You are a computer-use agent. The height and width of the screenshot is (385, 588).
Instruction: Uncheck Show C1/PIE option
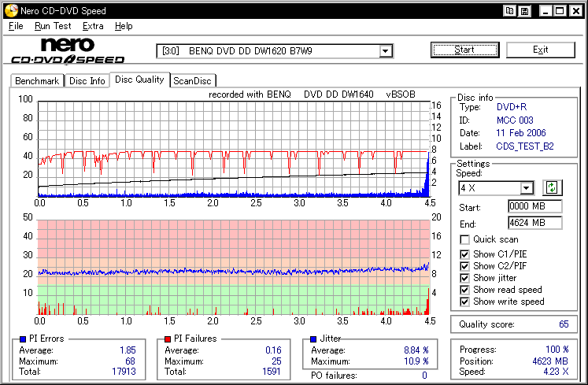[465, 254]
